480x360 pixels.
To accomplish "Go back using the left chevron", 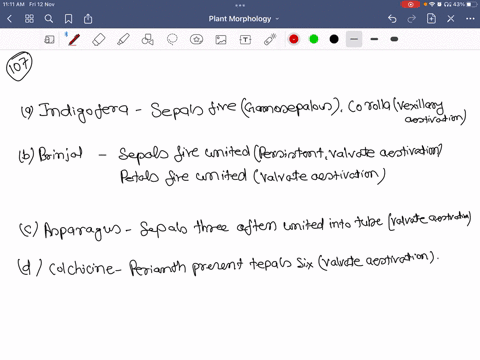I will coord(9,19).
